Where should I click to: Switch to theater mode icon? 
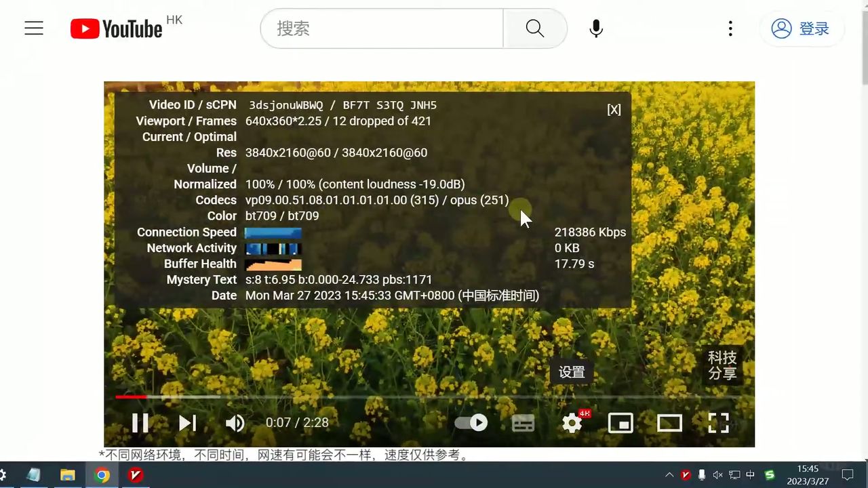click(669, 422)
